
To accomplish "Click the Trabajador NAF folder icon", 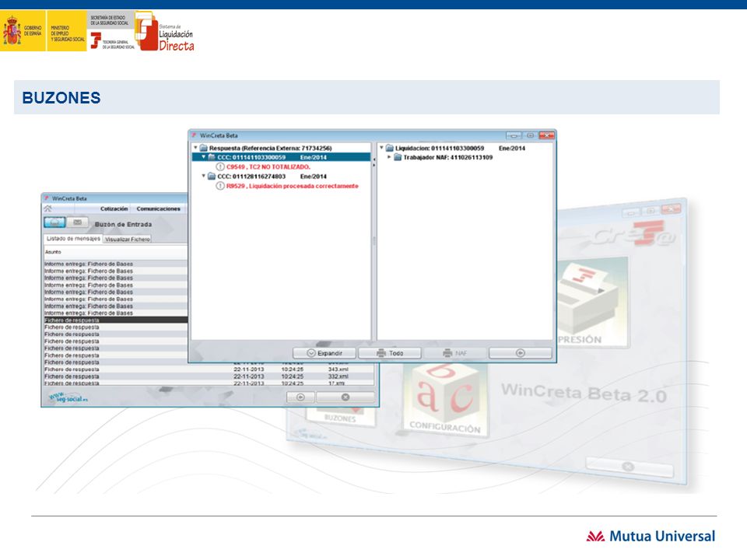I will [398, 157].
